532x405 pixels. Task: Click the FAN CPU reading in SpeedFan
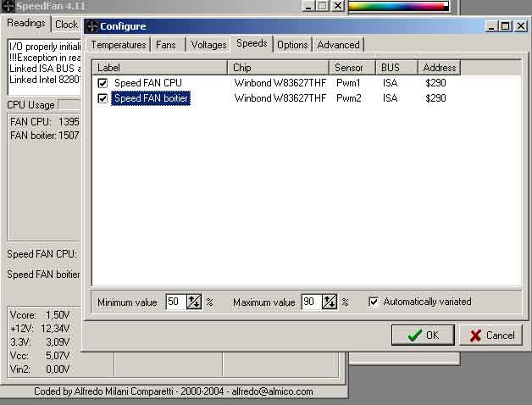coord(44,121)
